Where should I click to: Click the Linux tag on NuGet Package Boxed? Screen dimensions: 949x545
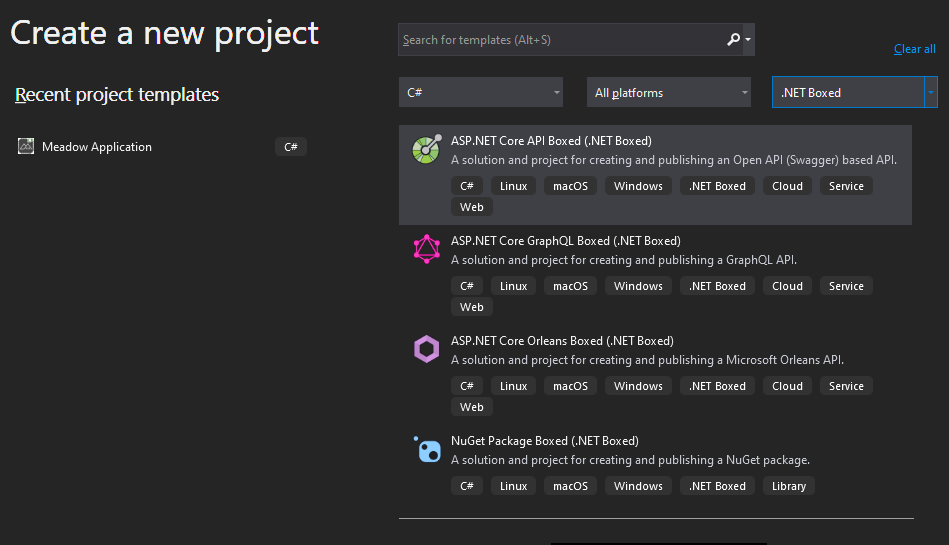pos(513,486)
